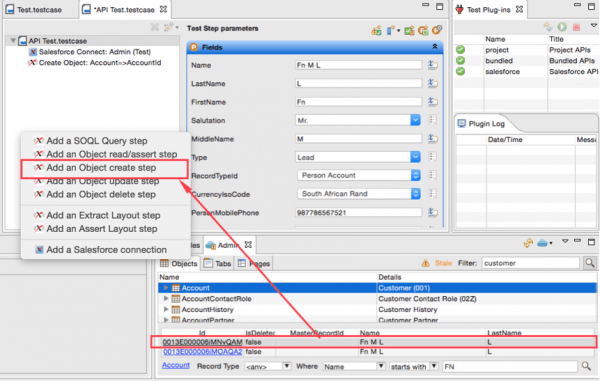Image resolution: width=600 pixels, height=381 pixels.
Task: Click the magnifier icon next to the Filter box
Action: click(x=590, y=263)
